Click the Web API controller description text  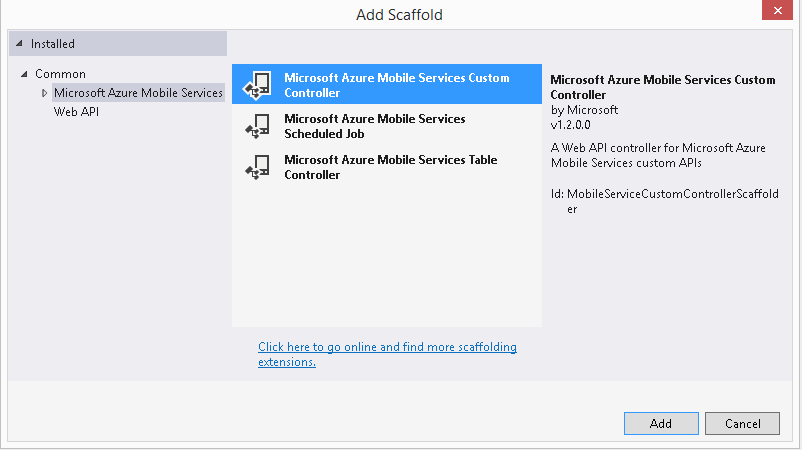658,155
